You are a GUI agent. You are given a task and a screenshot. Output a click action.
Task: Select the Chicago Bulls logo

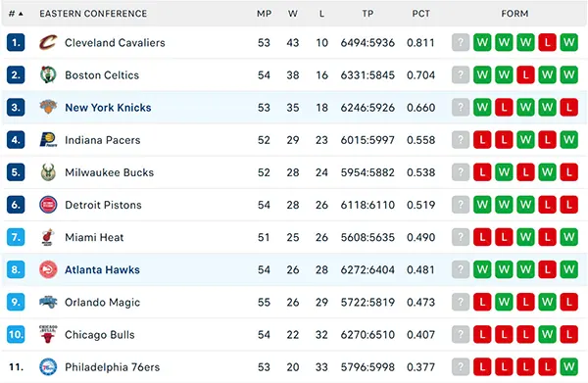[48, 334]
